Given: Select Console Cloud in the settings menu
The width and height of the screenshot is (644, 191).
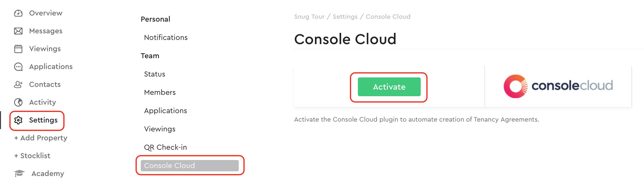Looking at the screenshot, I should pyautogui.click(x=189, y=165).
